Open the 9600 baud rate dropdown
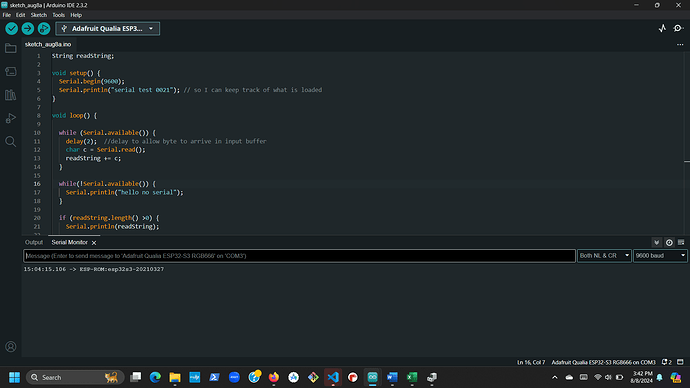The image size is (690, 388). coord(660,256)
